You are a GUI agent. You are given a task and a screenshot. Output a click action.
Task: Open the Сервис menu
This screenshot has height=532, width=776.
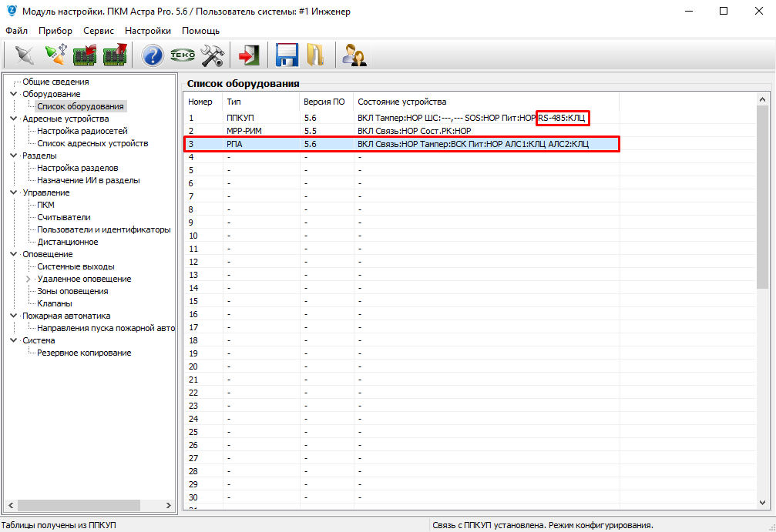coord(99,31)
